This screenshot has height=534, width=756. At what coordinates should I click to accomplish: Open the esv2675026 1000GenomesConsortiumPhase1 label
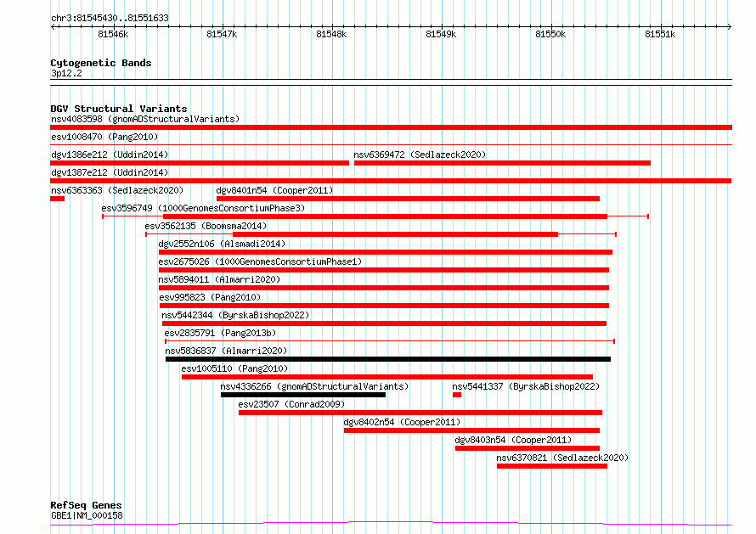(261, 261)
